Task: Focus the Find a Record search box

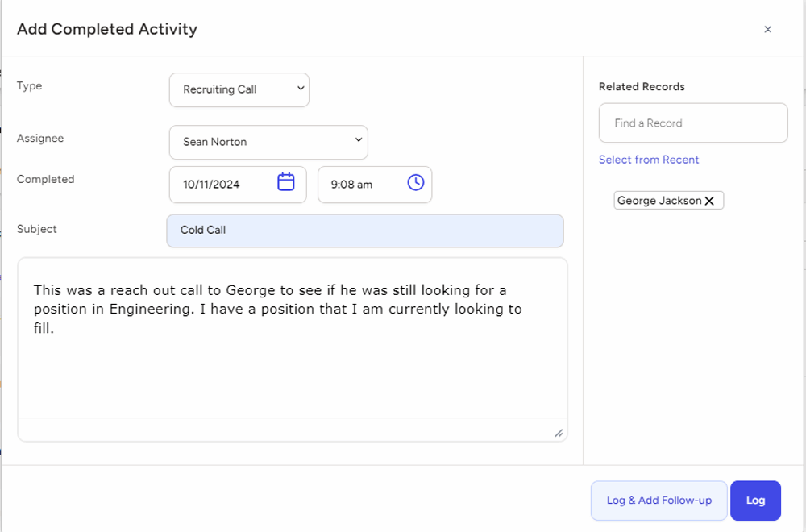Action: (x=692, y=123)
